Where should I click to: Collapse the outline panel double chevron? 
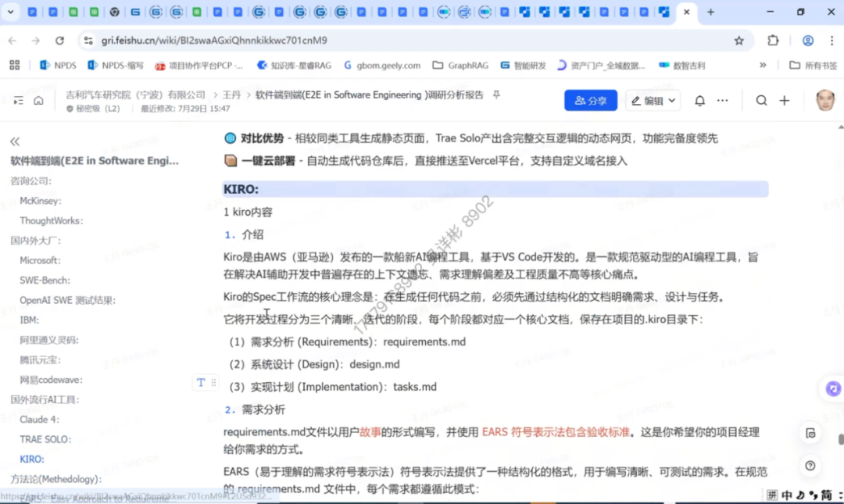point(15,141)
